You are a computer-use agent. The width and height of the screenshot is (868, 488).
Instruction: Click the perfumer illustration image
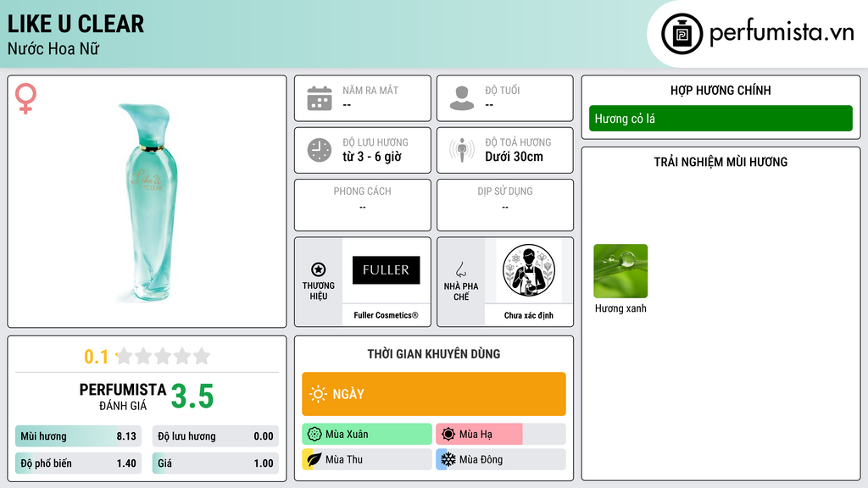(x=529, y=270)
